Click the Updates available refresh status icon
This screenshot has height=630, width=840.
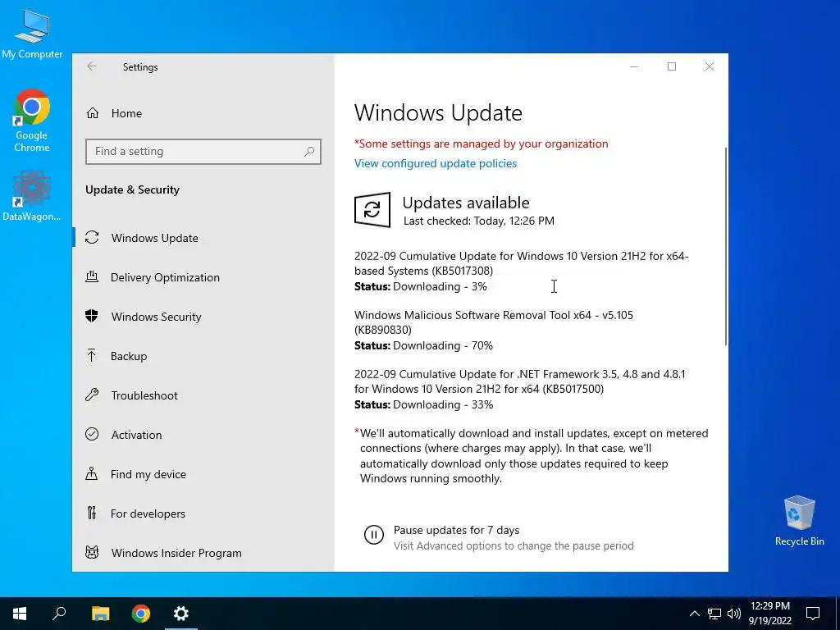point(372,209)
